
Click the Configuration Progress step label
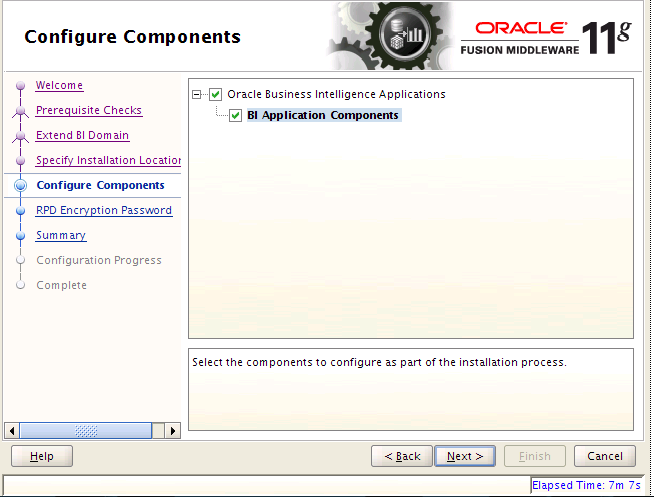99,260
